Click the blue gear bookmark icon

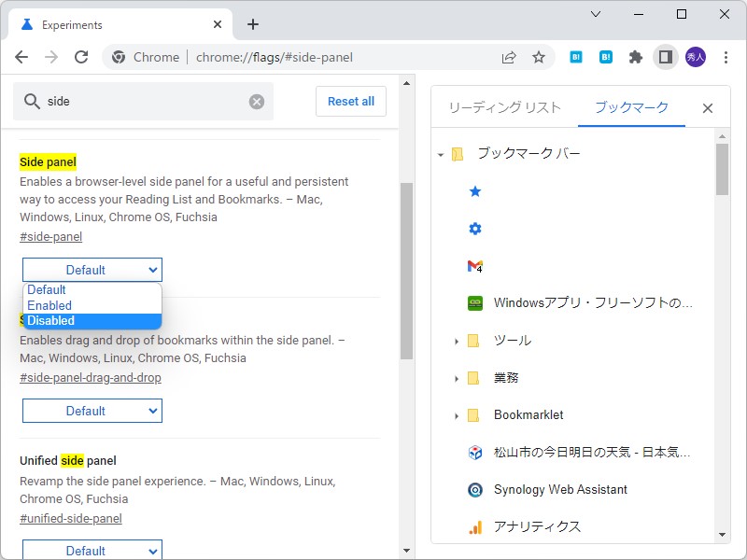[x=474, y=228]
